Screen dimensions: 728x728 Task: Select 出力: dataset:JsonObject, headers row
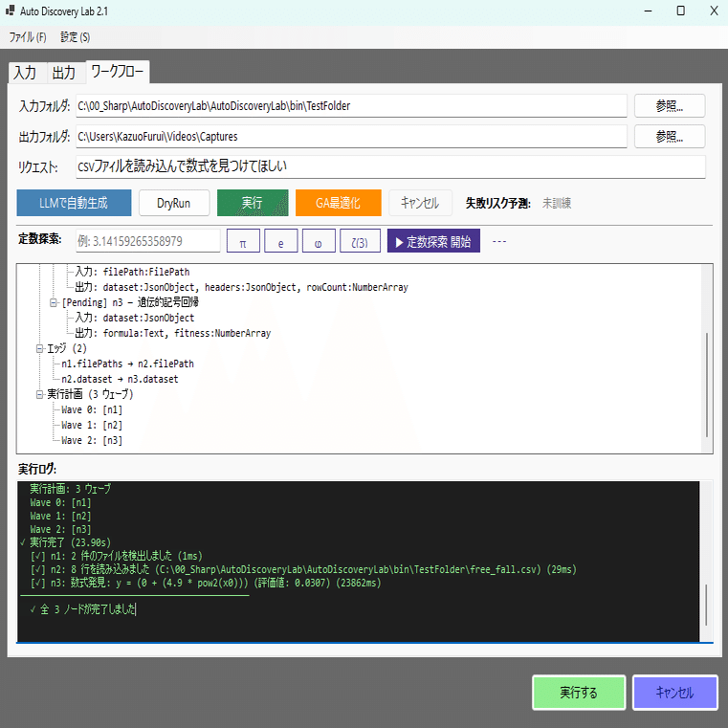(x=241, y=287)
